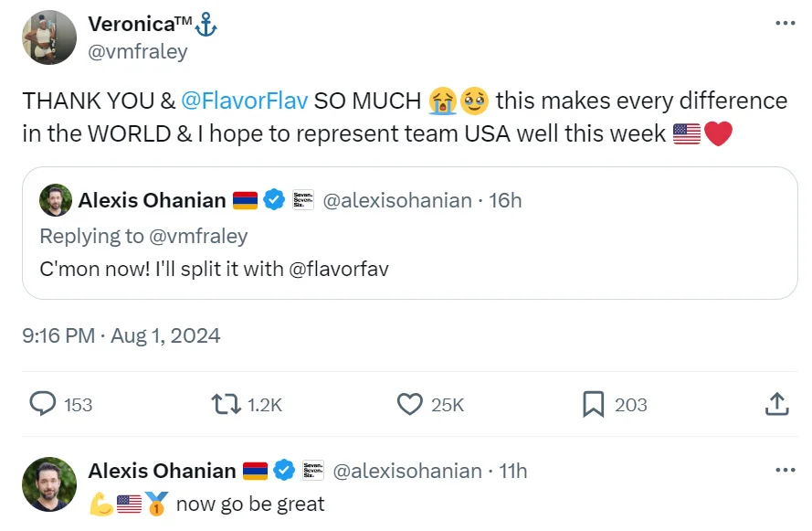Click the reply comment bubble icon
812x531 pixels.
coord(44,404)
